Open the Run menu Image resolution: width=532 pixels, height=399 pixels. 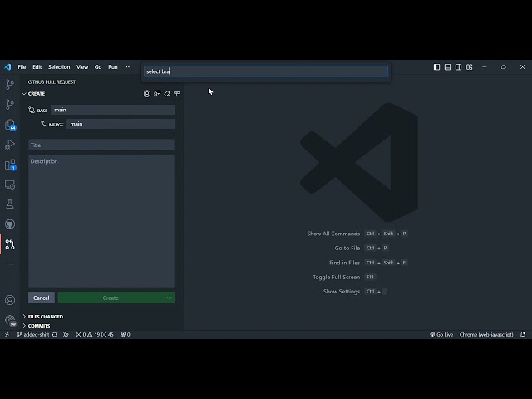[113, 67]
